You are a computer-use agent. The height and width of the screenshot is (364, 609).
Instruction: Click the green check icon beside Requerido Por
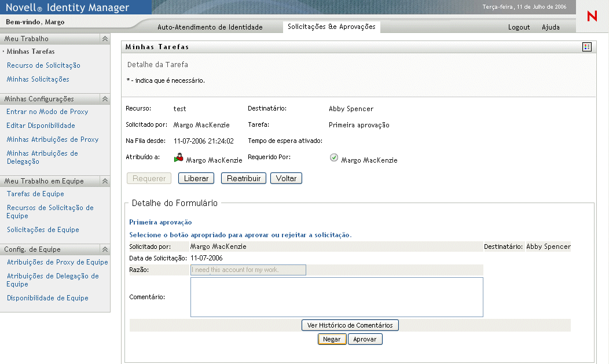(x=333, y=157)
